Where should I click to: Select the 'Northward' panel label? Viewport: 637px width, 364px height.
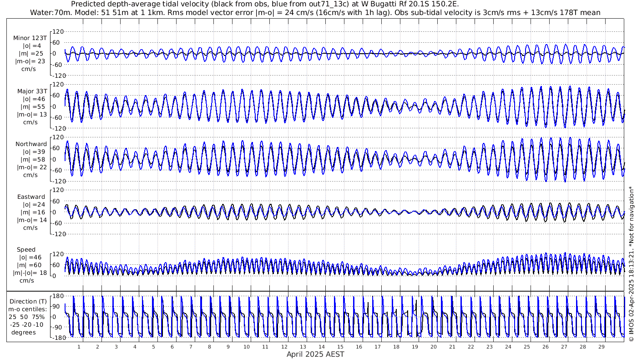click(x=31, y=144)
